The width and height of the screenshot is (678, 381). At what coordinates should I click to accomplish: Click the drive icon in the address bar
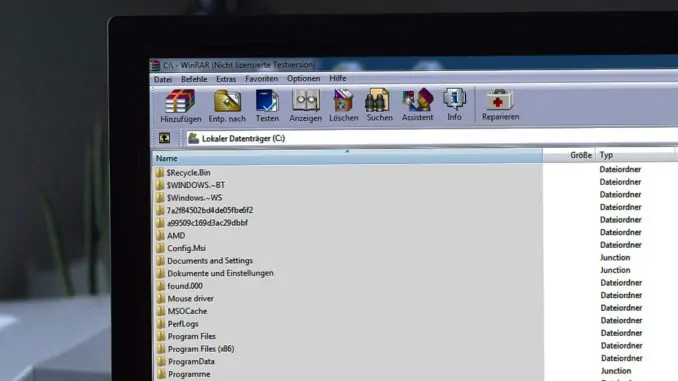point(193,138)
